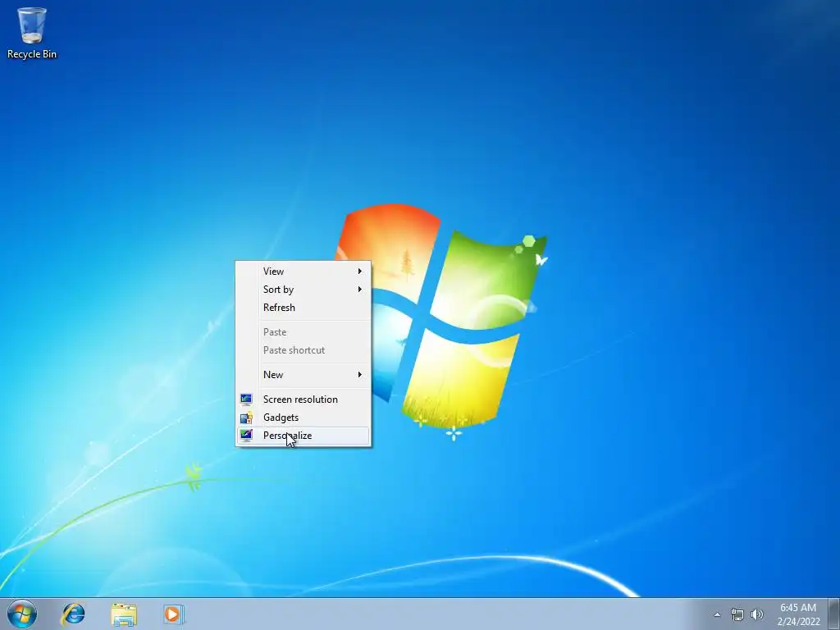Choose Refresh in the context menu

tap(304, 308)
